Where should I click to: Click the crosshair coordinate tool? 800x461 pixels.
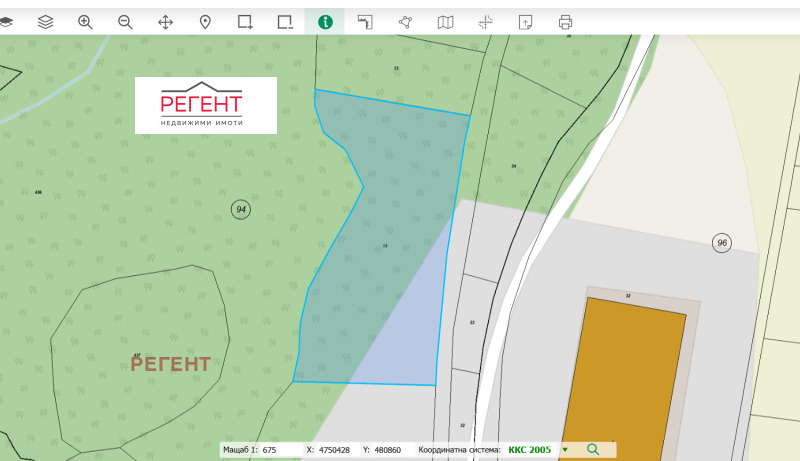(485, 21)
